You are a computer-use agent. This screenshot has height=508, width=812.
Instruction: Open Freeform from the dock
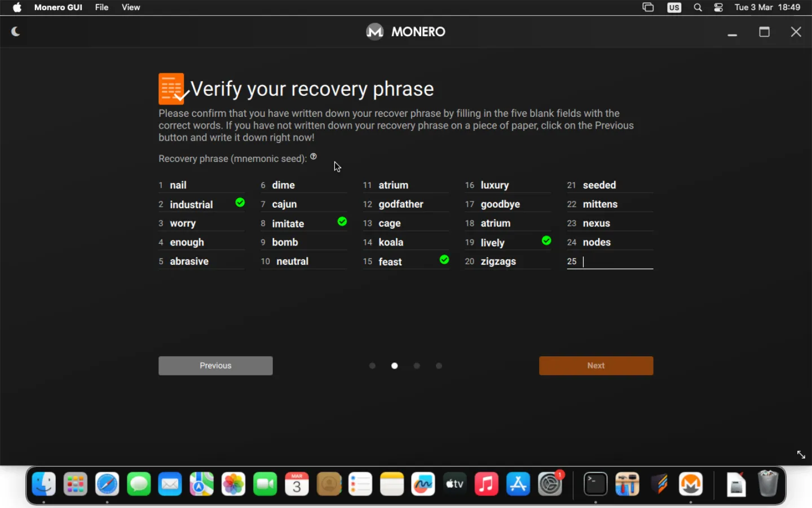(423, 484)
